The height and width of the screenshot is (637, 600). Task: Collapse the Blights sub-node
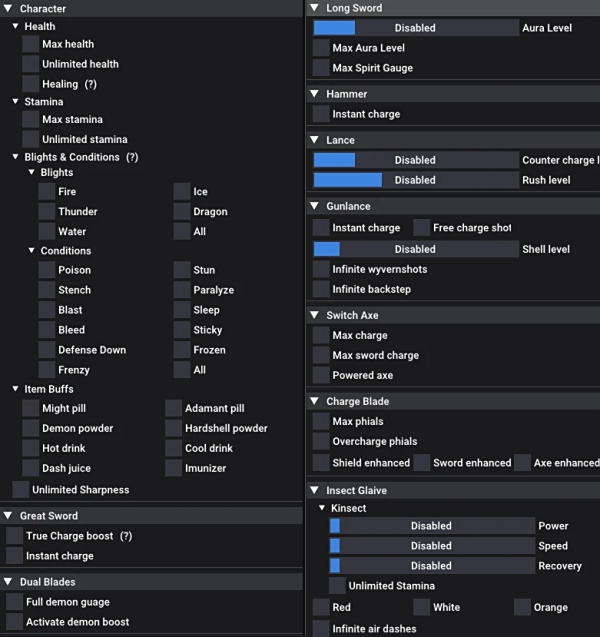click(31, 172)
